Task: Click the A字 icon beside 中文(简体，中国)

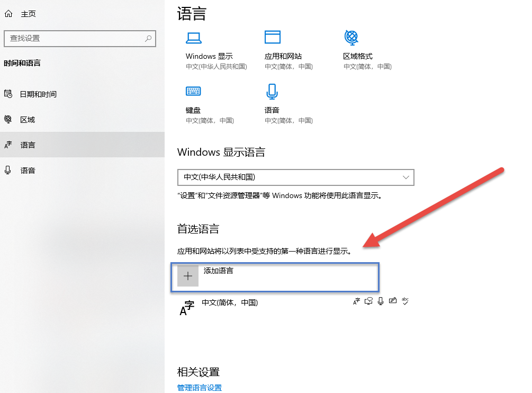Action: pyautogui.click(x=187, y=308)
